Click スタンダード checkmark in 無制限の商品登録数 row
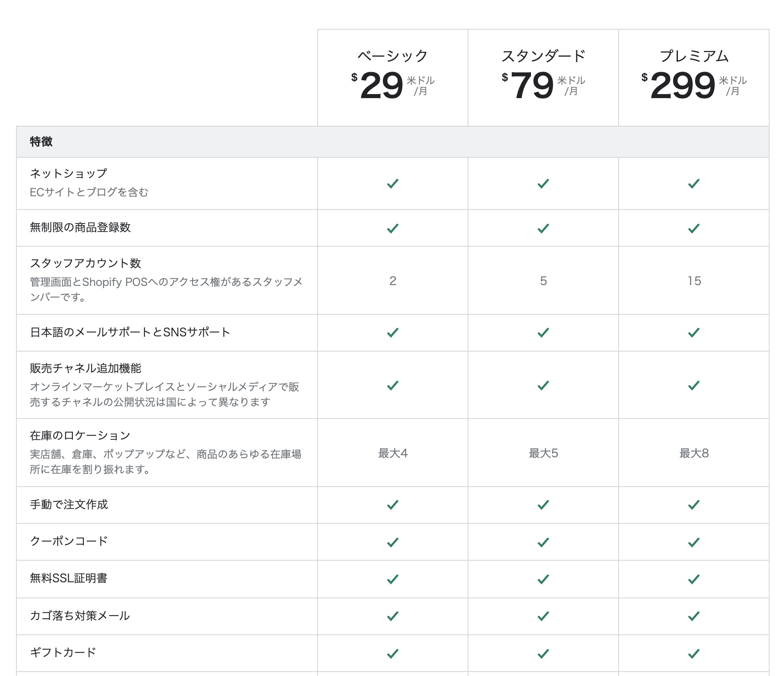784x676 pixels. (x=543, y=228)
